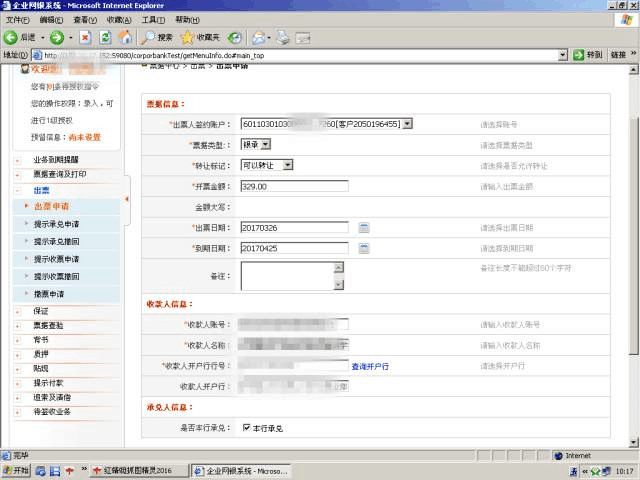Expand the 保证 menu node

[x=18, y=312]
